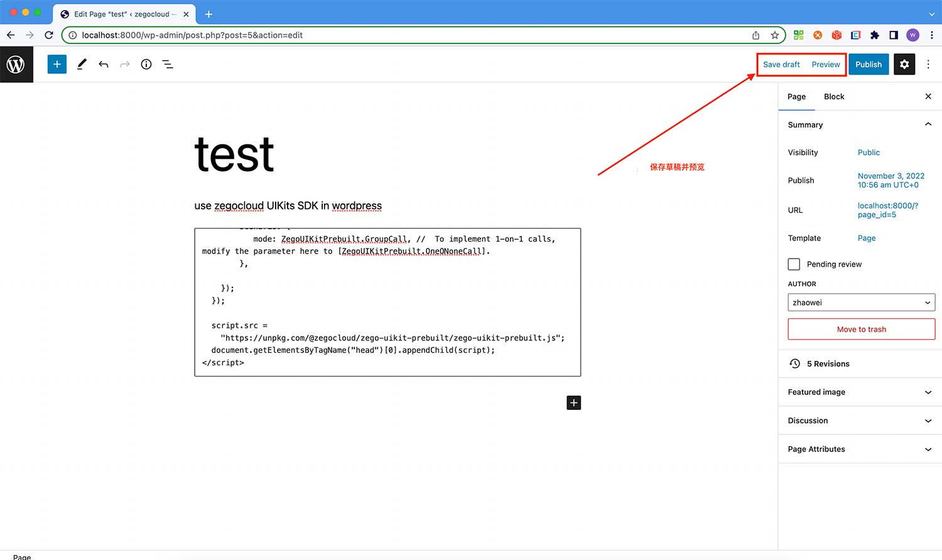
Task: Expand the Discussion panel
Action: pos(860,421)
